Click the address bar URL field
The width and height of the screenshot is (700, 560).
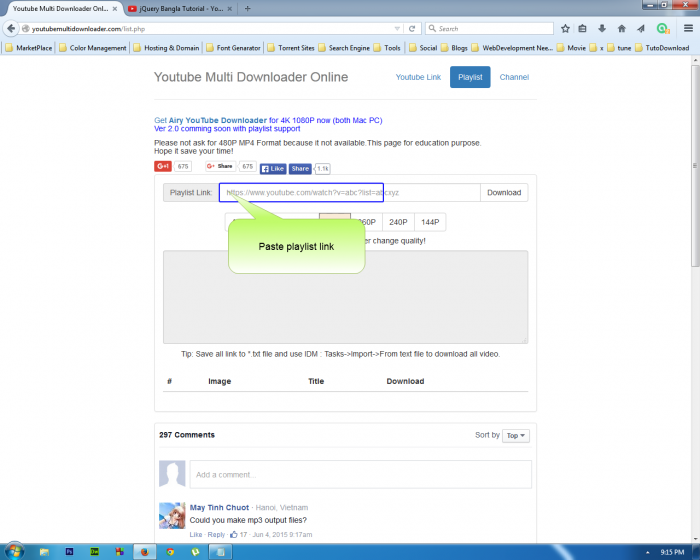click(x=210, y=29)
